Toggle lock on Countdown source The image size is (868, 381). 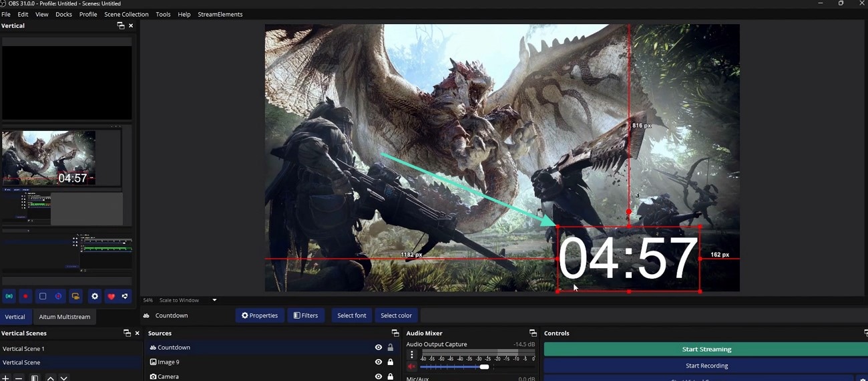(x=391, y=348)
